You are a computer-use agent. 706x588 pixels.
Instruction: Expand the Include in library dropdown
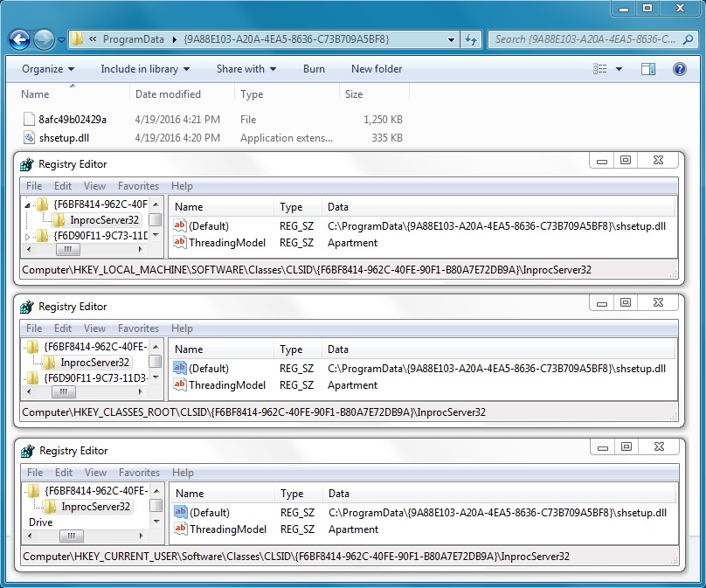145,69
